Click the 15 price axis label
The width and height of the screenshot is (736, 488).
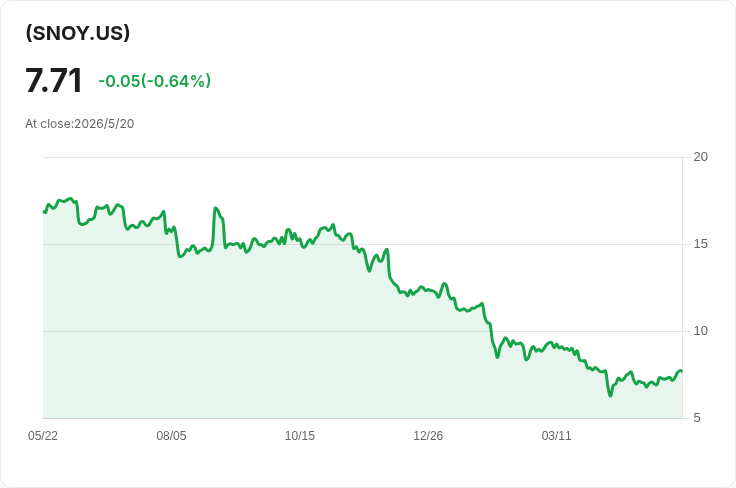tap(700, 244)
